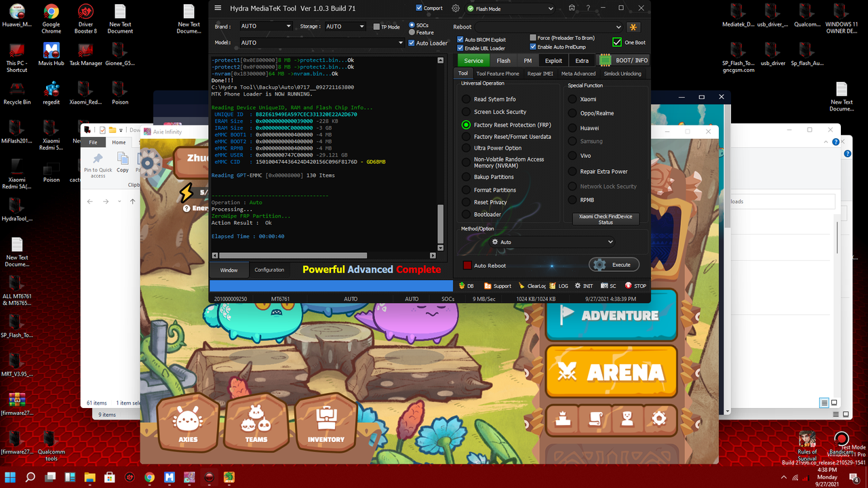Open Windows Start button on taskbar
The width and height of the screenshot is (868, 488).
[x=10, y=477]
